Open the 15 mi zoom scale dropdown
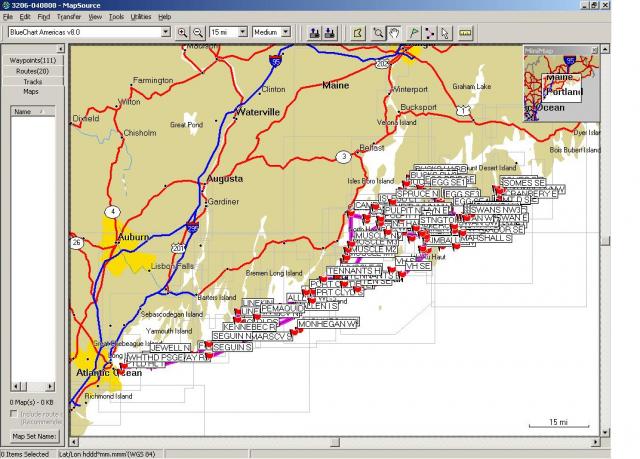Image resolution: width=640 pixels, height=459 pixels. [242, 32]
